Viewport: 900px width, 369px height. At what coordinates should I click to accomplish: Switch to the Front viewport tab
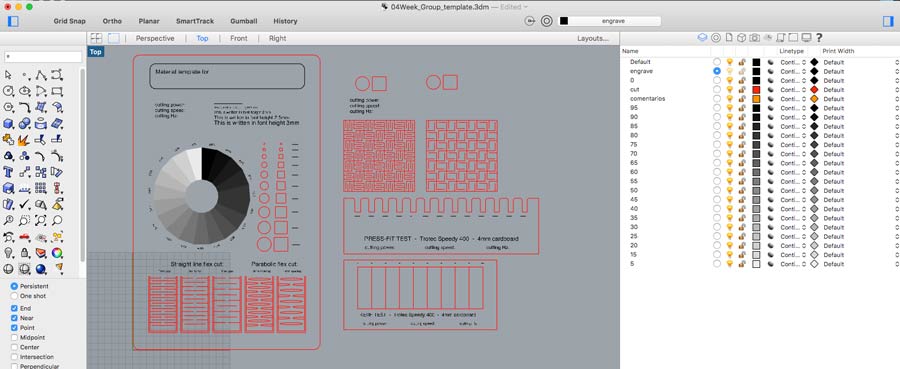(x=239, y=38)
